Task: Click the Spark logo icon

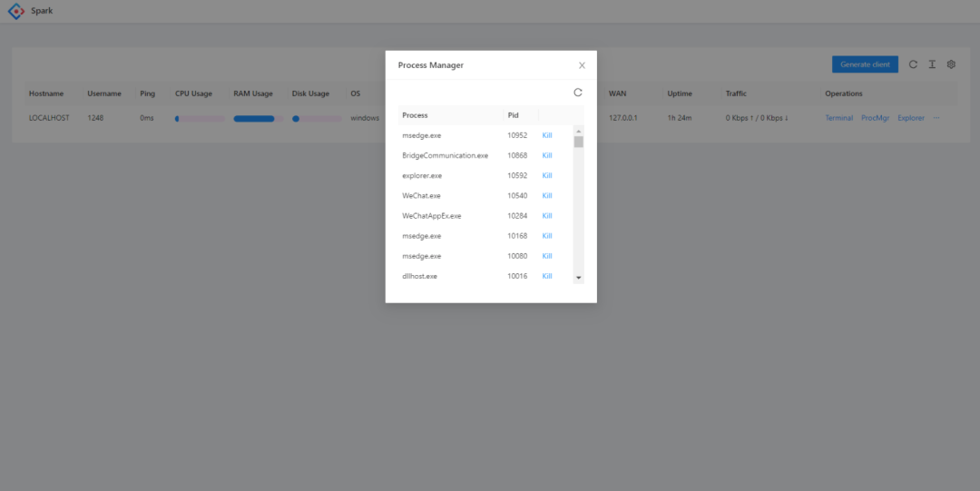Action: click(15, 11)
